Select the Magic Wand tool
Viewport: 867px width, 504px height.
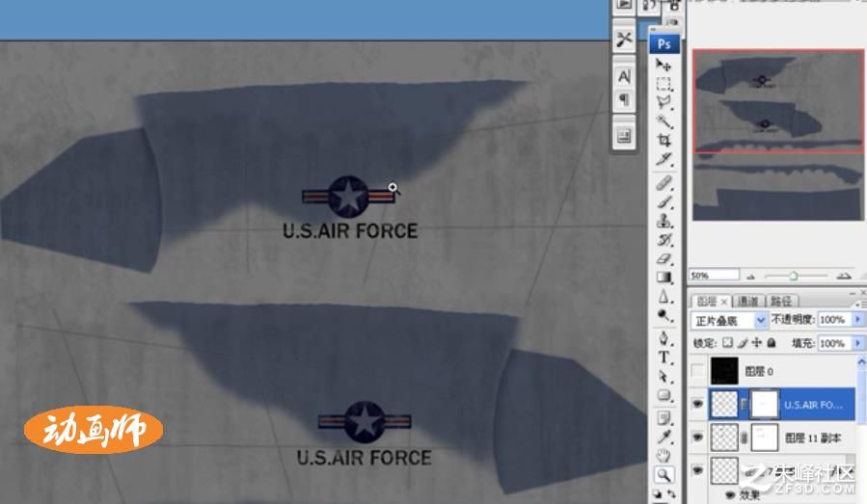coord(664,121)
